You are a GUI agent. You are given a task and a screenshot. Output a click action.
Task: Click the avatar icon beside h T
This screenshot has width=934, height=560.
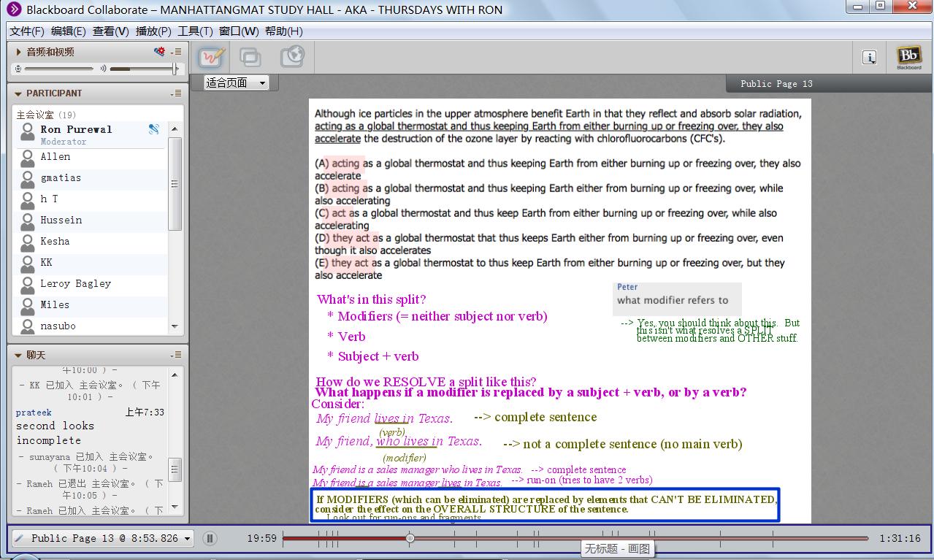28,200
